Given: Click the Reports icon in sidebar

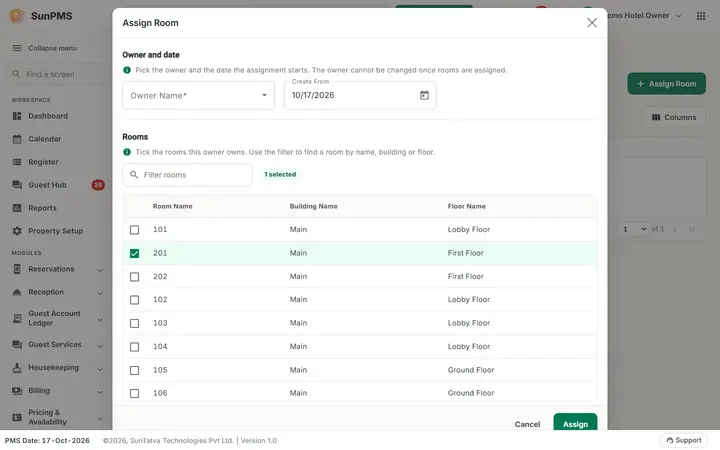Looking at the screenshot, I should [x=17, y=208].
